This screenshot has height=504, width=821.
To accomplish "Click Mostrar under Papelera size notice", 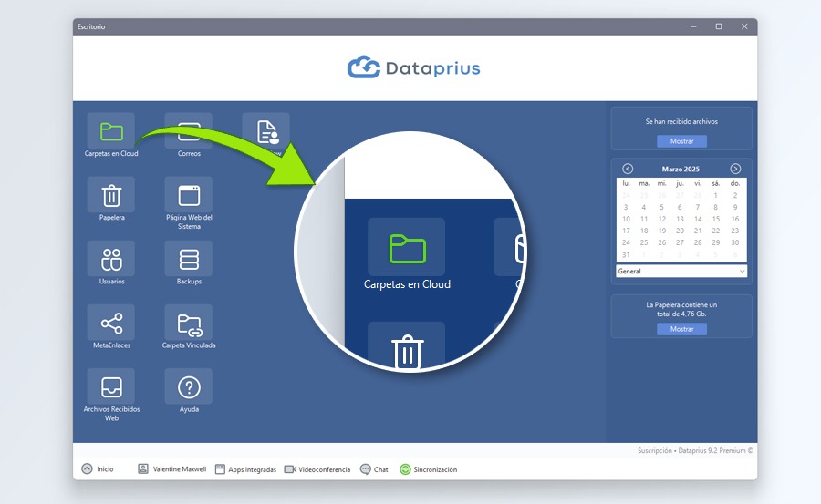I will (x=681, y=329).
